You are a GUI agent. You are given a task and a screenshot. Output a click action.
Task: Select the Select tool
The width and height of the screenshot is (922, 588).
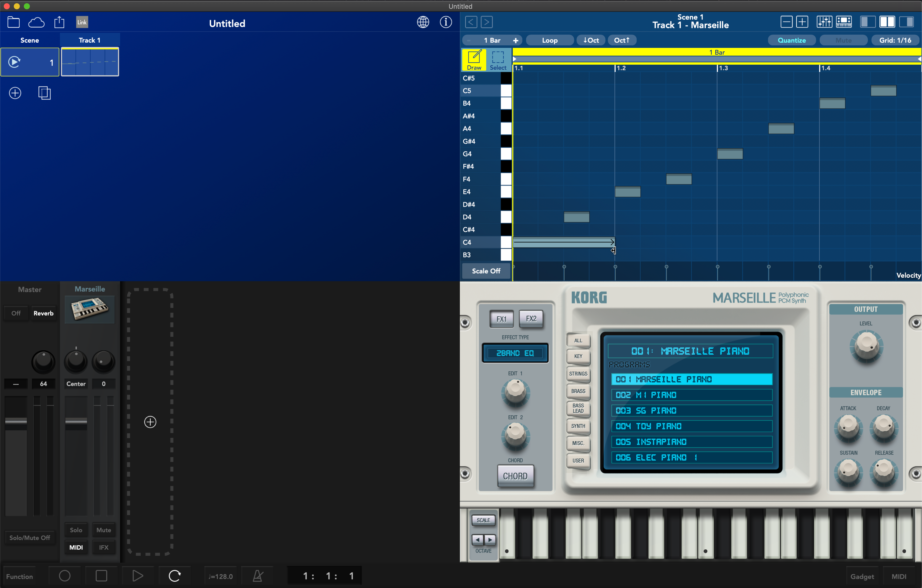click(x=498, y=60)
